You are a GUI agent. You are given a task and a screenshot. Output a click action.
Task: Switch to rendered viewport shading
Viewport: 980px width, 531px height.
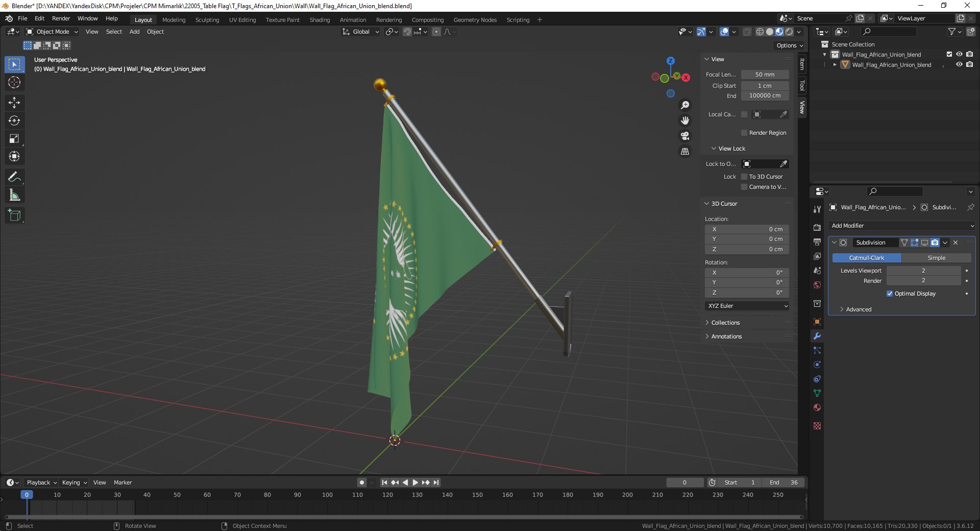[x=789, y=32]
